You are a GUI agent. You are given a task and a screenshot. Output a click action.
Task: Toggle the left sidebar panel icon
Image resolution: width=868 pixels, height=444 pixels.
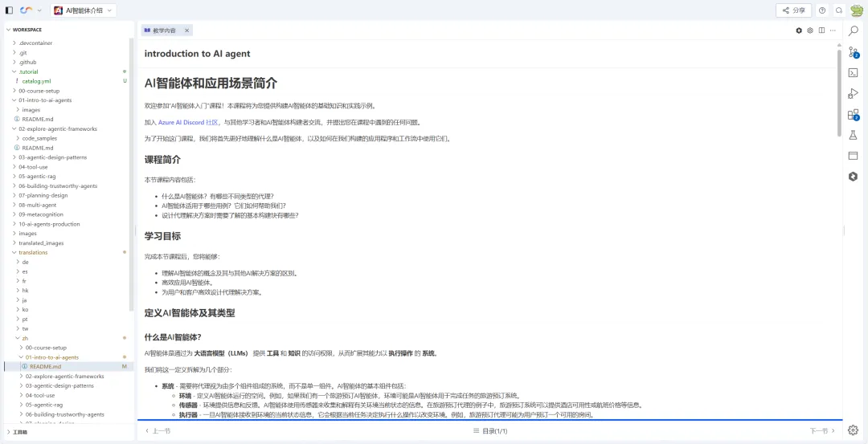point(9,10)
